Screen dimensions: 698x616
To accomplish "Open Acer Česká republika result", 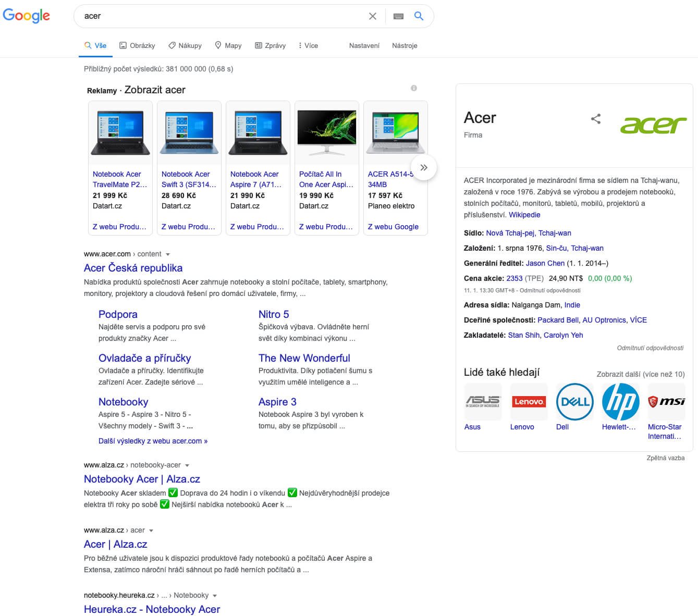I will point(133,268).
